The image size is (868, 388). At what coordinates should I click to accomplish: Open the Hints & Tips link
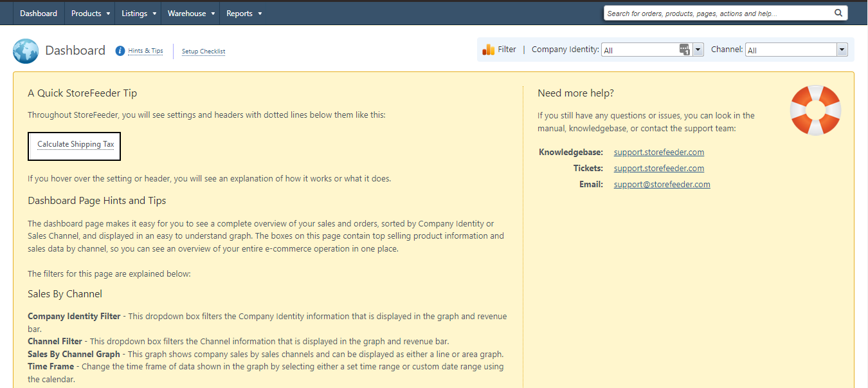pyautogui.click(x=145, y=51)
